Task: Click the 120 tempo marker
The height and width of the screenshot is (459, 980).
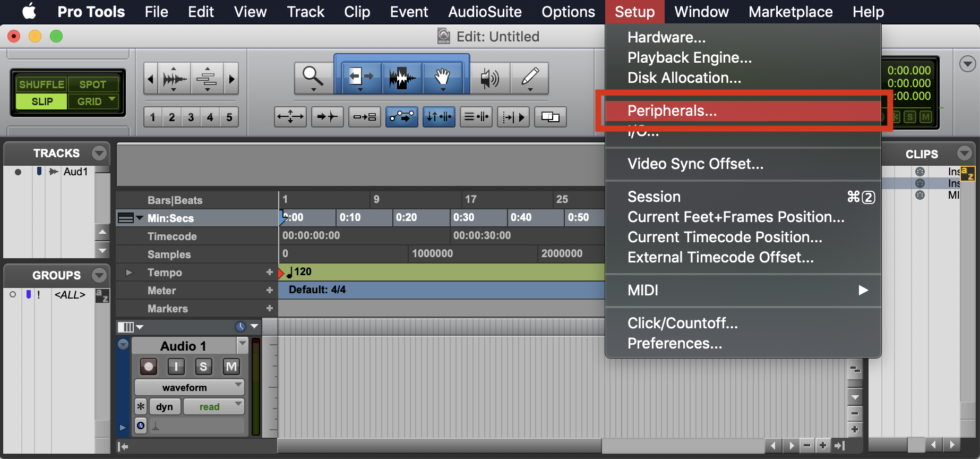Action: point(299,272)
